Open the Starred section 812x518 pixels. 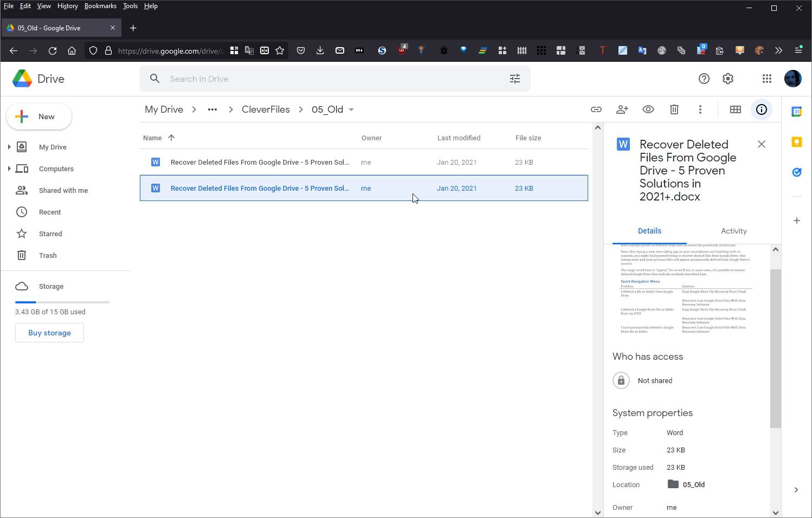click(50, 234)
